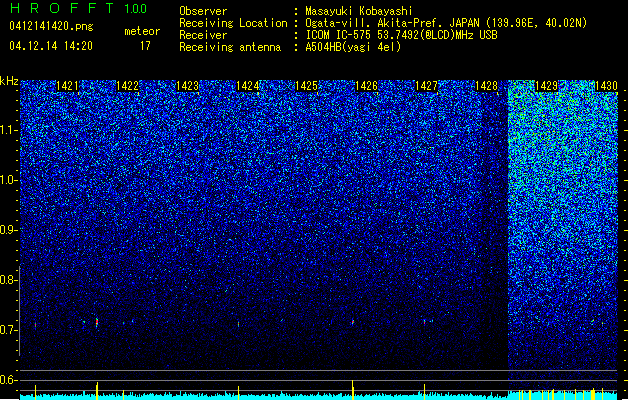Click the meteor echo just after 1425
This screenshot has width=629, height=400.
click(353, 322)
